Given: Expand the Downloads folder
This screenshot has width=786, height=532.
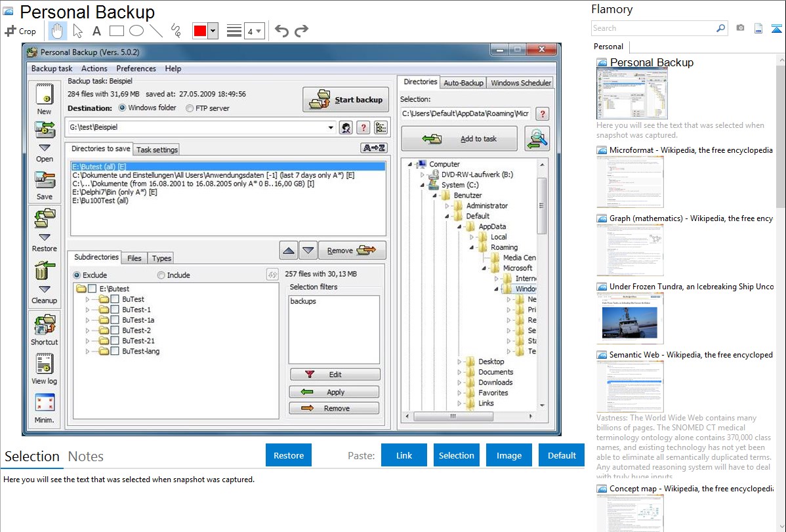Looking at the screenshot, I should pos(459,382).
